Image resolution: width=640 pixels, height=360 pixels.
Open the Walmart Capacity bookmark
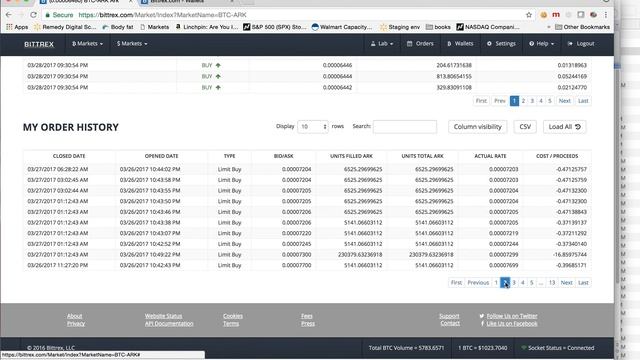pos(342,27)
